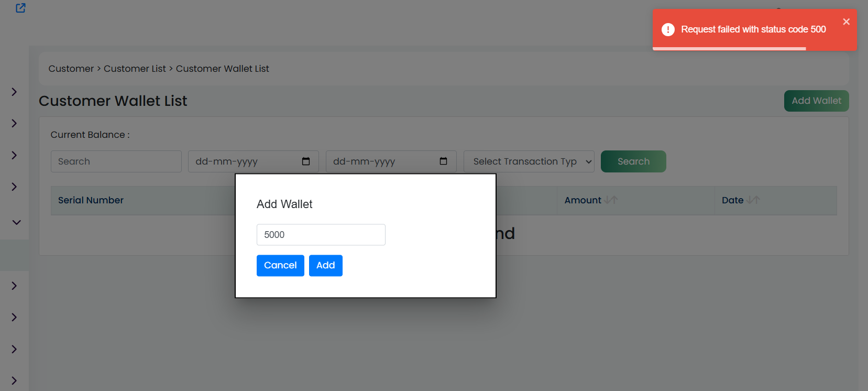
Task: Expand the bottommost sidebar chevron
Action: [x=14, y=381]
